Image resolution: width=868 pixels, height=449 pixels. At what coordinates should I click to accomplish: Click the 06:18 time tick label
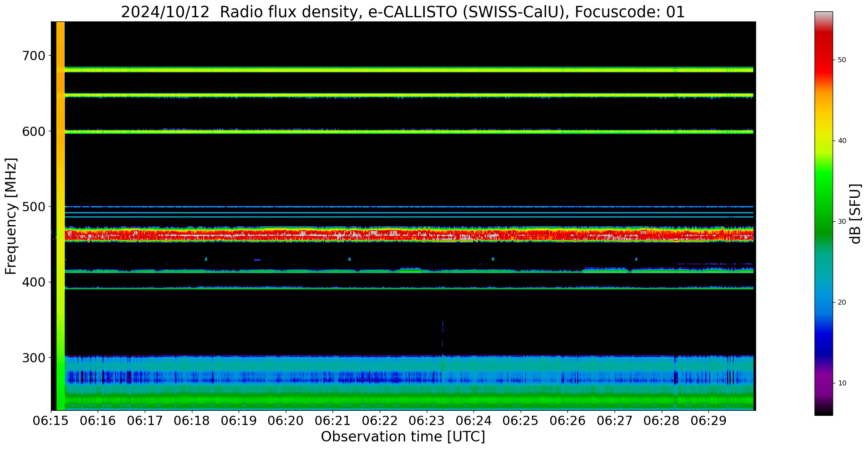(192, 420)
